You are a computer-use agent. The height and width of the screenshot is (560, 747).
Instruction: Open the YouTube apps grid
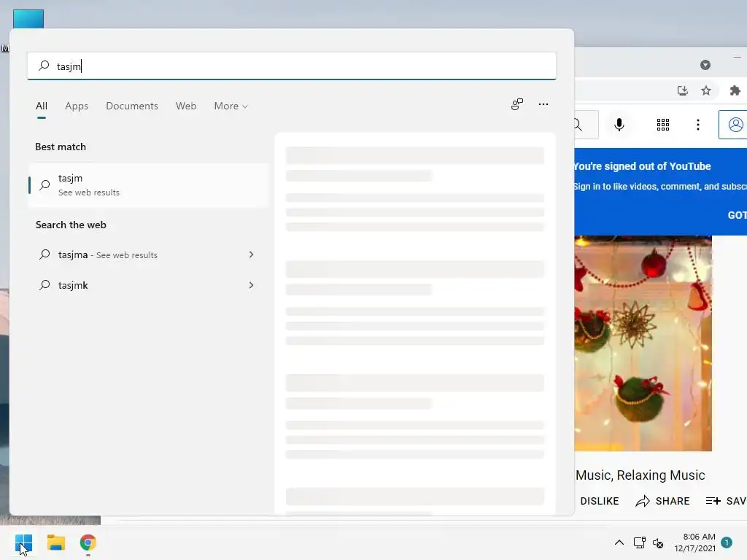(x=662, y=125)
